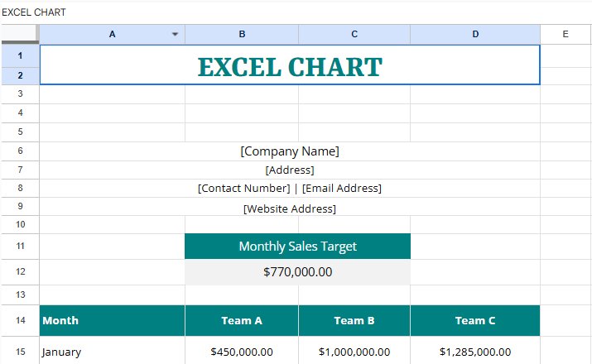Select the merged EXCEL CHART title cell
Screen dimensions: 592x364
click(290, 65)
